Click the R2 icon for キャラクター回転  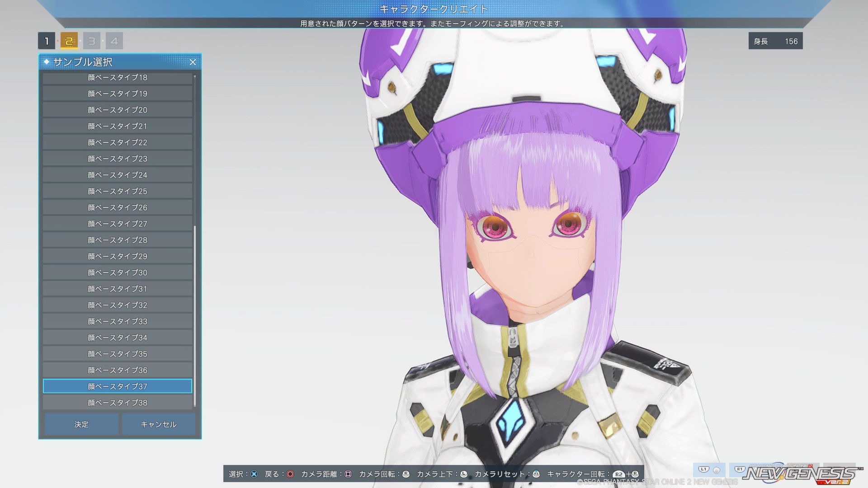point(618,474)
